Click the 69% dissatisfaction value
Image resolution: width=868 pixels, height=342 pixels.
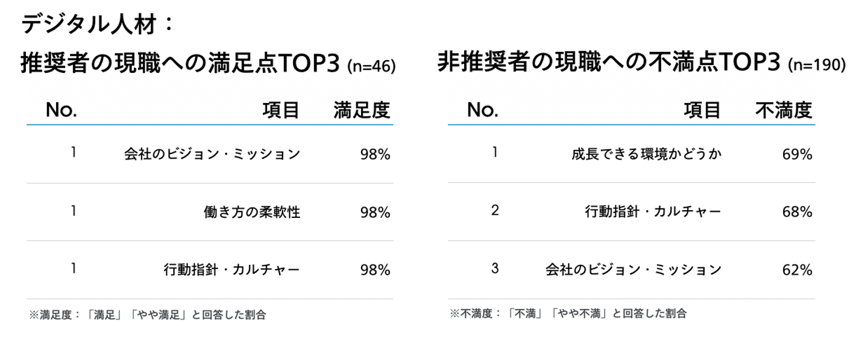pos(797,155)
